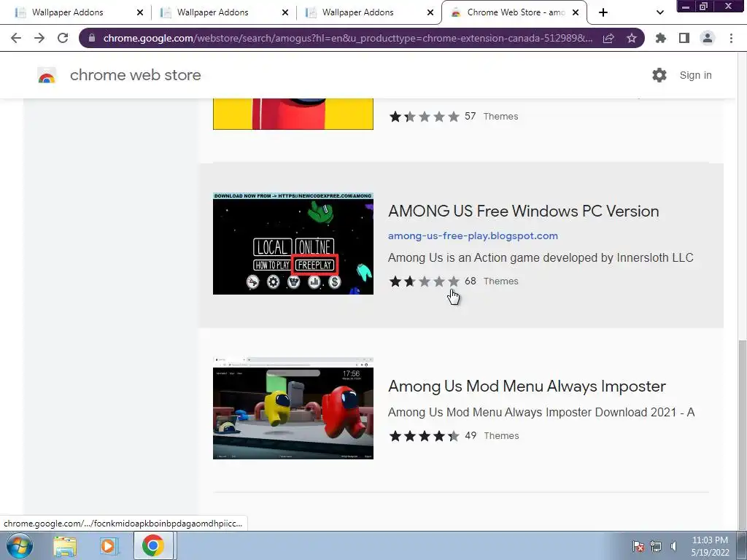The height and width of the screenshot is (560, 747).
Task: Close the second Wallpaper Addons tab
Action: click(285, 12)
